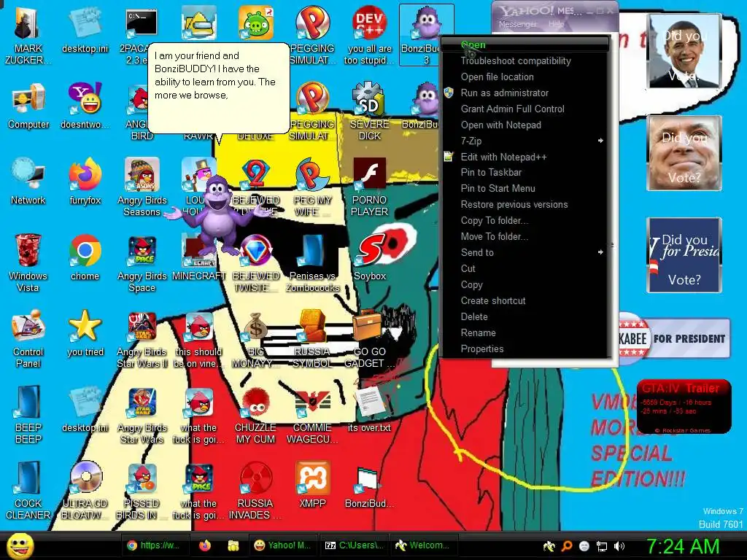Launch the XMPP XAMPP icon
This screenshot has width=747, height=560.
coord(312,485)
